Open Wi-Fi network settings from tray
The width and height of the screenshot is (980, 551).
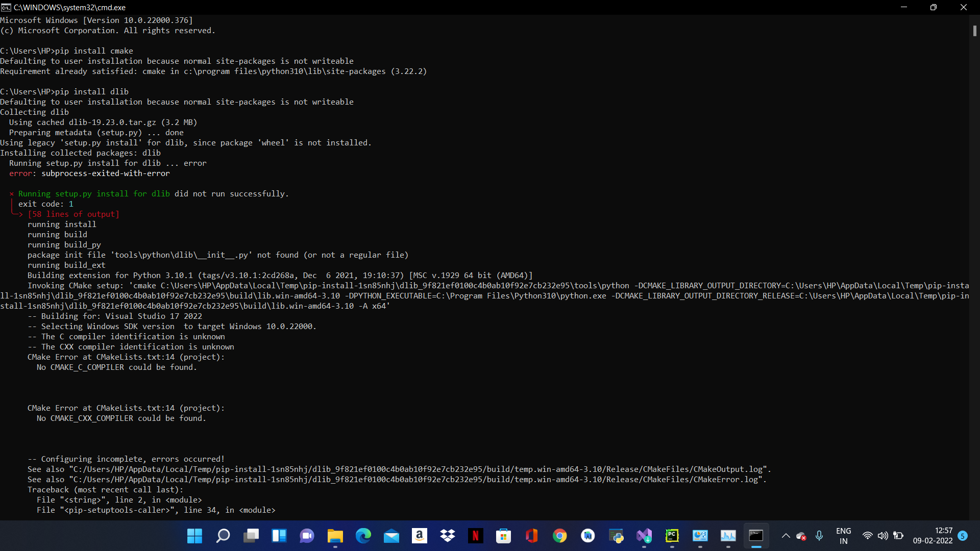[x=867, y=536]
